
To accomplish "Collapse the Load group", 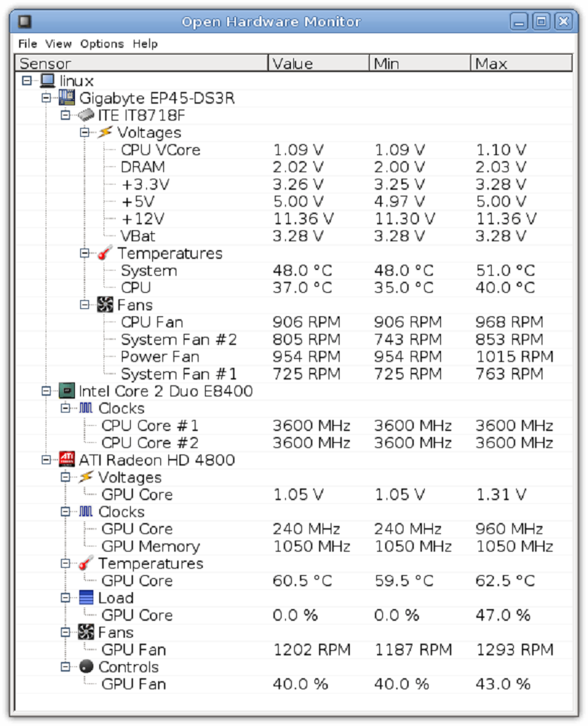I will pyautogui.click(x=65, y=598).
